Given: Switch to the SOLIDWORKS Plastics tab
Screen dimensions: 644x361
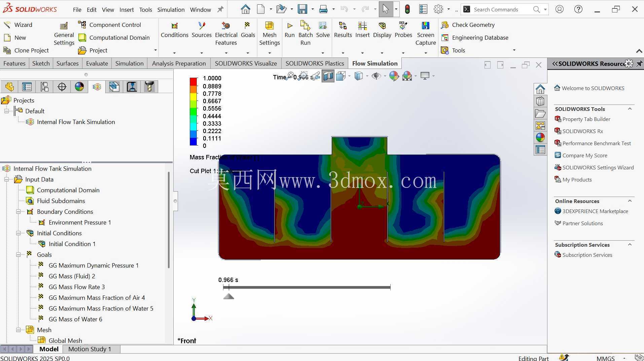Looking at the screenshot, I should [x=315, y=64].
